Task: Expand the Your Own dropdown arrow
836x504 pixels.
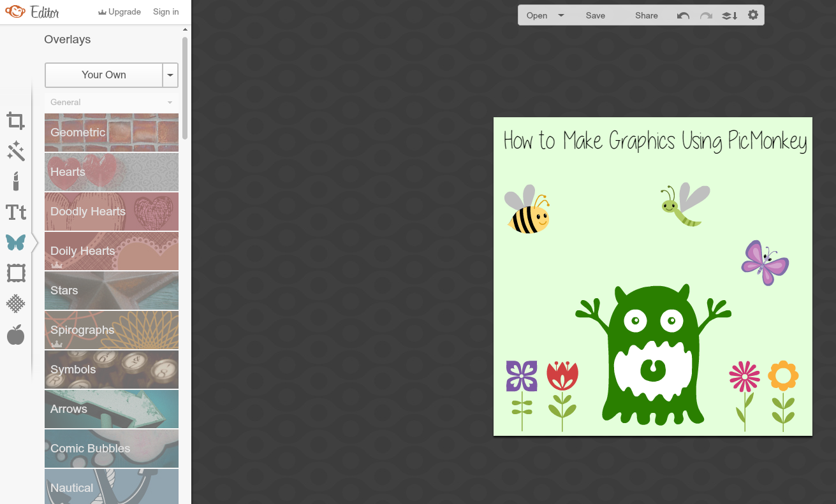Action: (170, 75)
